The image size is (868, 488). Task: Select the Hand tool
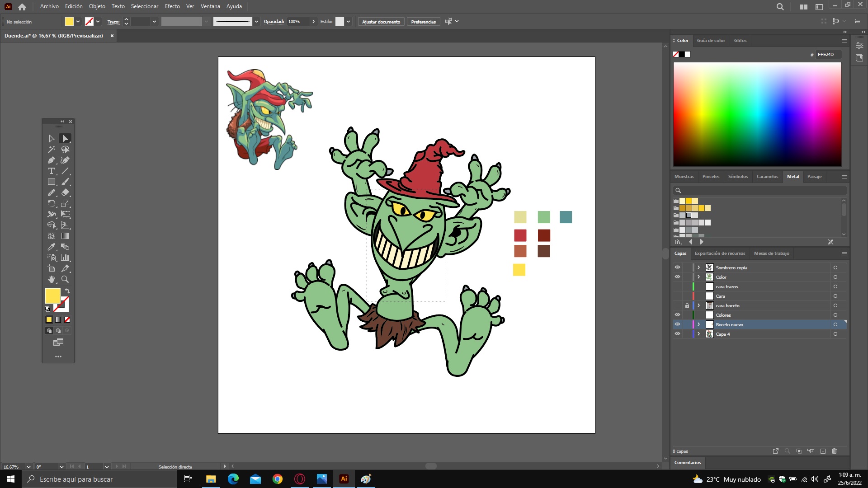coord(52,279)
